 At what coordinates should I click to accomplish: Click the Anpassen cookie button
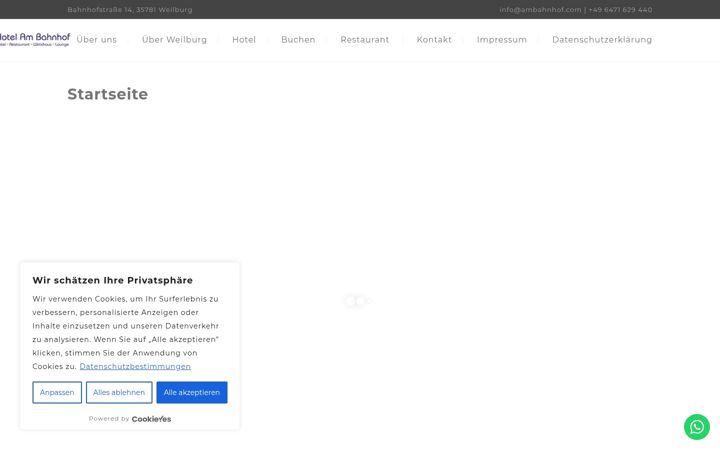coord(57,393)
